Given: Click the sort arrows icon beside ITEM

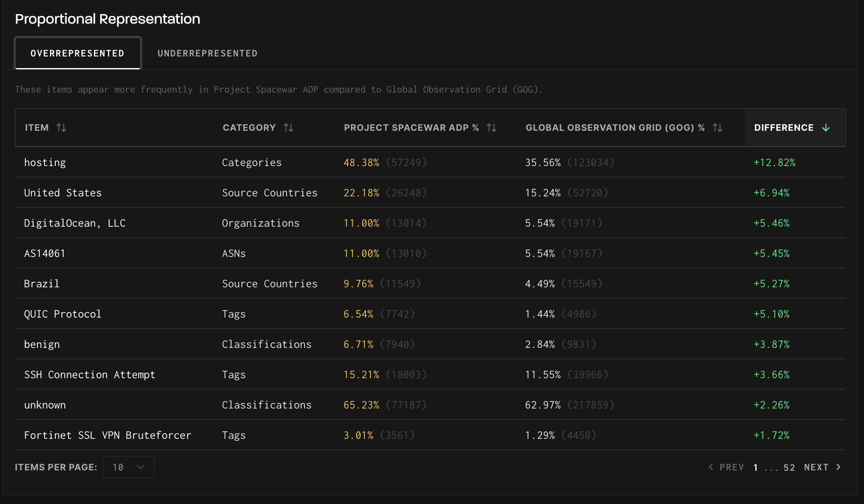Looking at the screenshot, I should [61, 127].
